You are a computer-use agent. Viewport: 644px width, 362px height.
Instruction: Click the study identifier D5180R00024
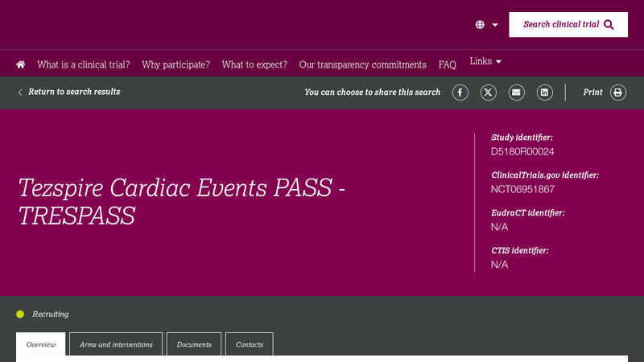pyautogui.click(x=522, y=152)
